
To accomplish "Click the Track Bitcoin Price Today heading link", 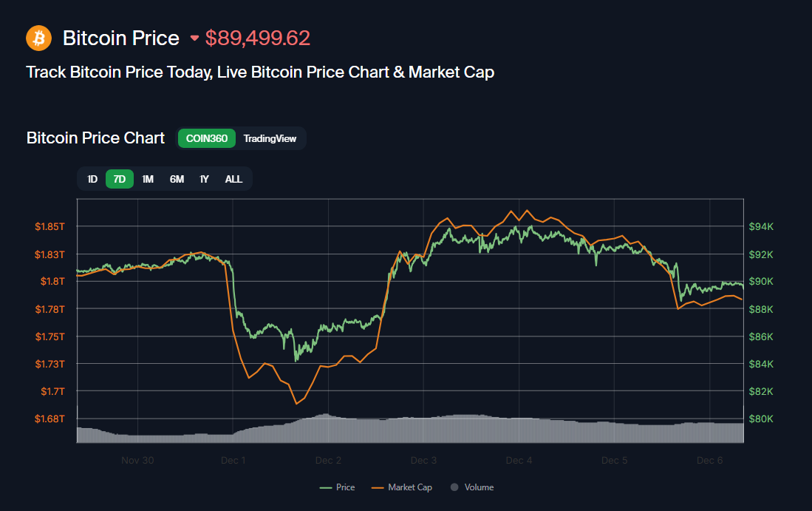I will point(260,72).
